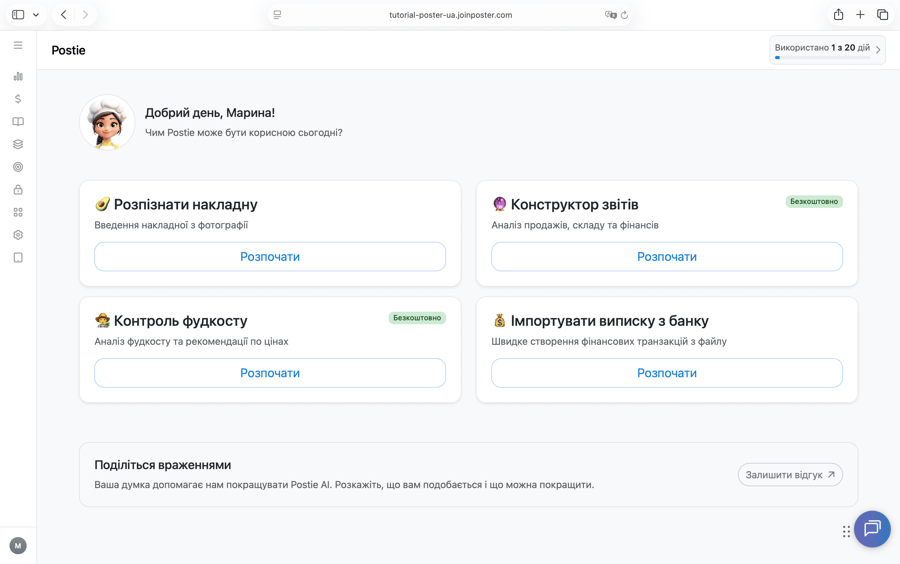Go back in browser history

[64, 15]
